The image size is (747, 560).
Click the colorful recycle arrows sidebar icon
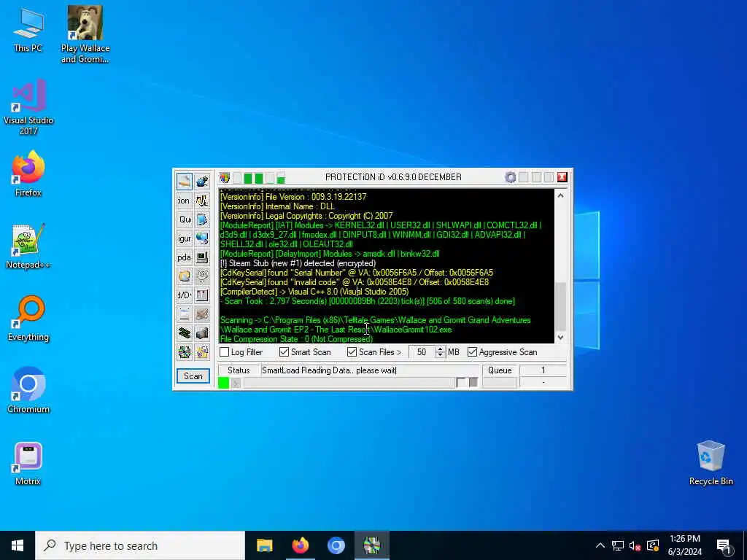185,352
